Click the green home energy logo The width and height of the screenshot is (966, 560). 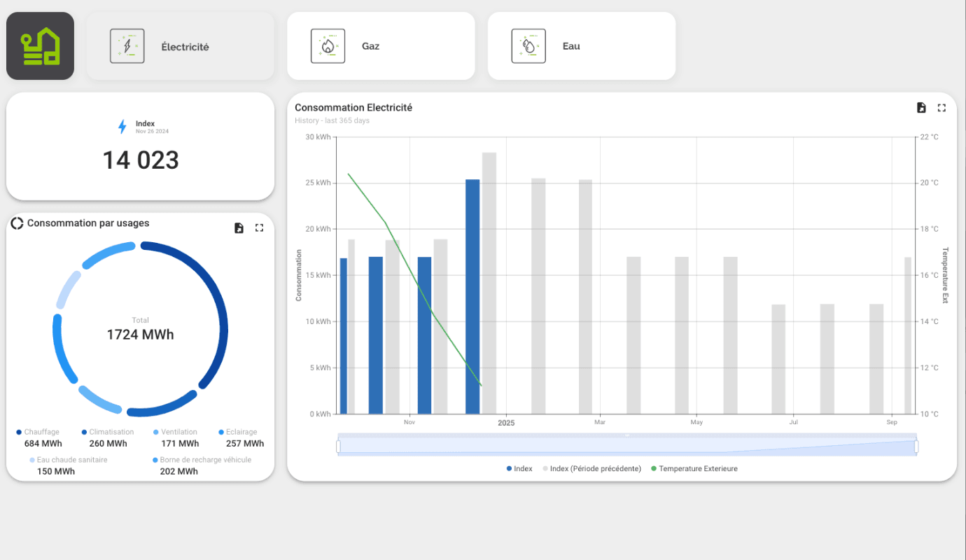tap(40, 46)
